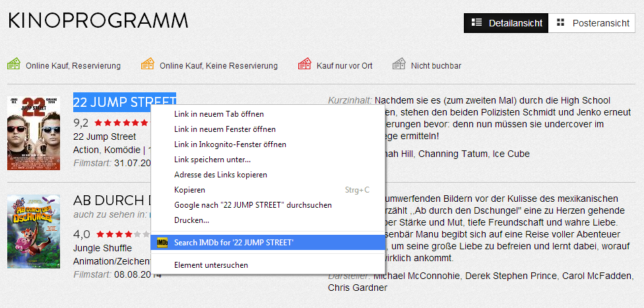Open the 22 Jump Street poster thumbnail
The height and width of the screenshot is (308, 644).
point(34,133)
